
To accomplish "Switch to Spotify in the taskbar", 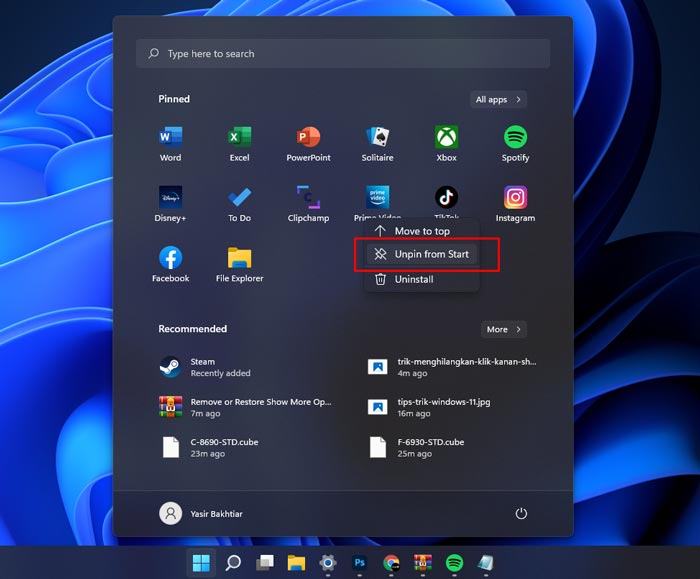I will [454, 563].
